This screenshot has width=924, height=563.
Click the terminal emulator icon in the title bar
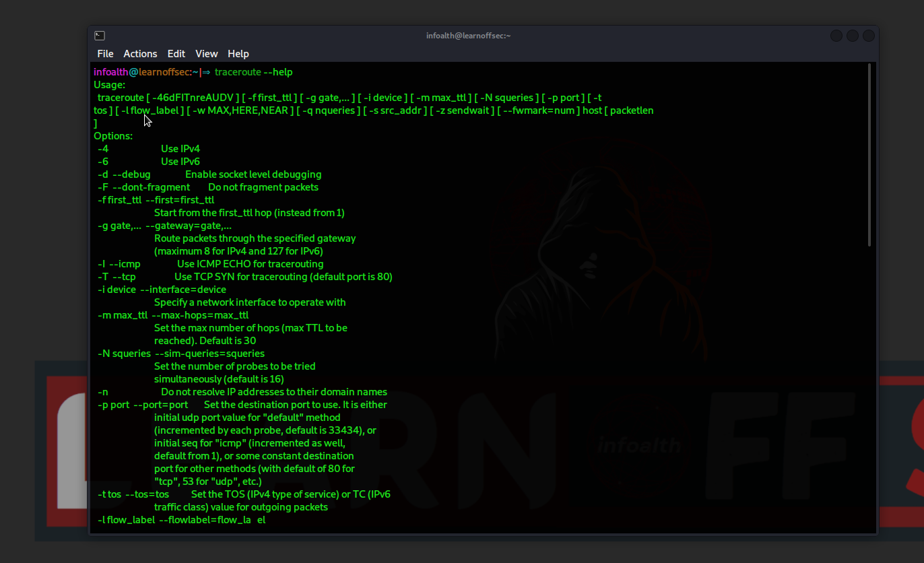100,34
